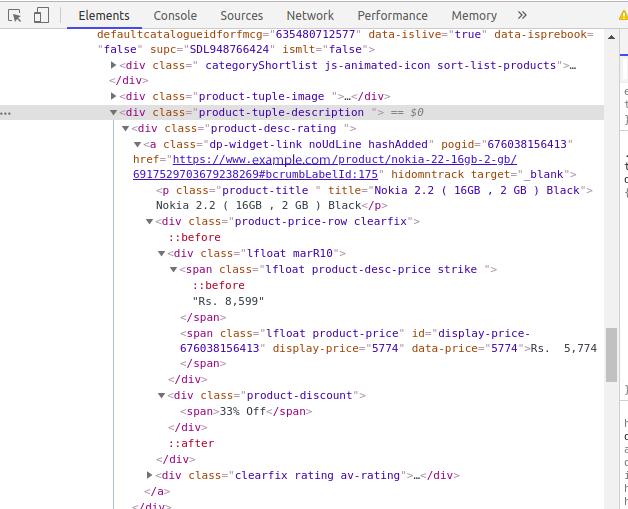Collapse the product-price-row clearfix div
This screenshot has height=509, width=628.
149,221
